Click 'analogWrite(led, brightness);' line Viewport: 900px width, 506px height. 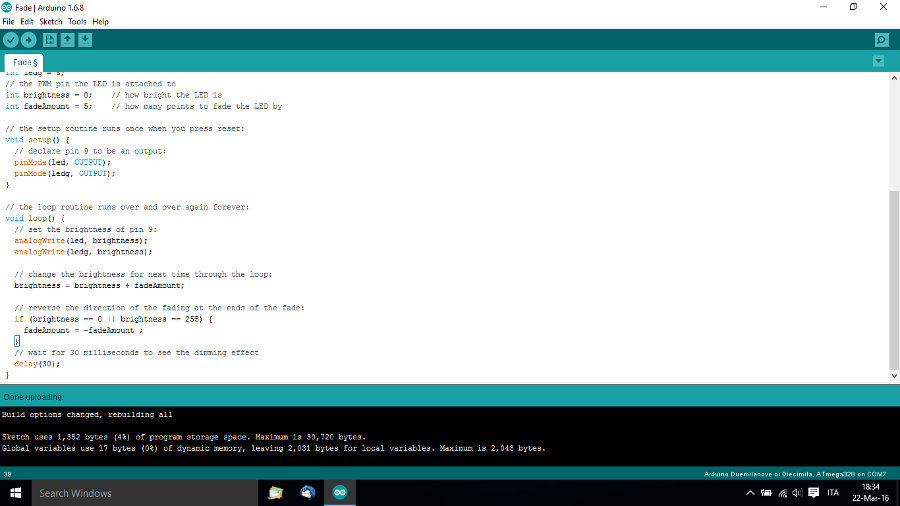[x=81, y=241]
